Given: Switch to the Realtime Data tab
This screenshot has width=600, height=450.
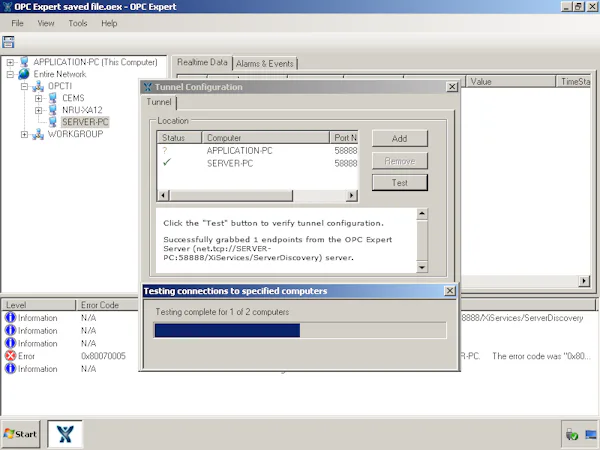Looking at the screenshot, I should [x=202, y=62].
